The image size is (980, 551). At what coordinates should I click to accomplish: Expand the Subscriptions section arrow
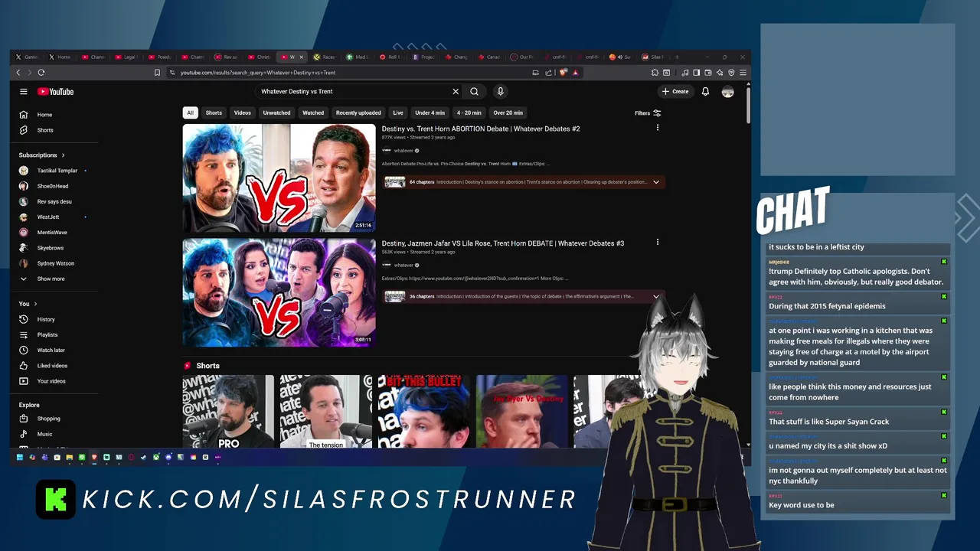[63, 155]
